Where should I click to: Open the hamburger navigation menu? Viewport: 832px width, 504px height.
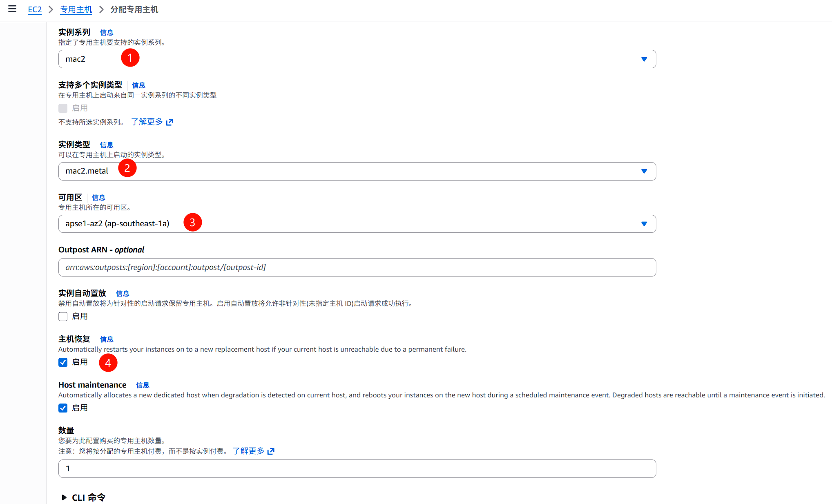[12, 9]
